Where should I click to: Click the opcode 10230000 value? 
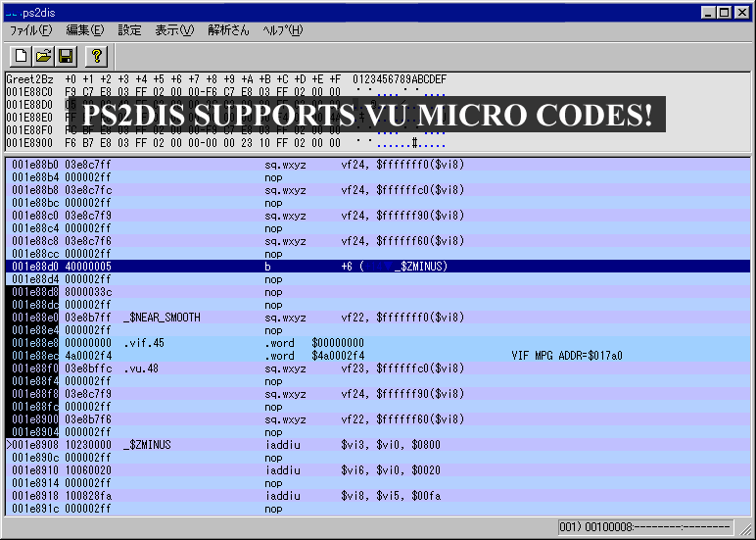88,445
